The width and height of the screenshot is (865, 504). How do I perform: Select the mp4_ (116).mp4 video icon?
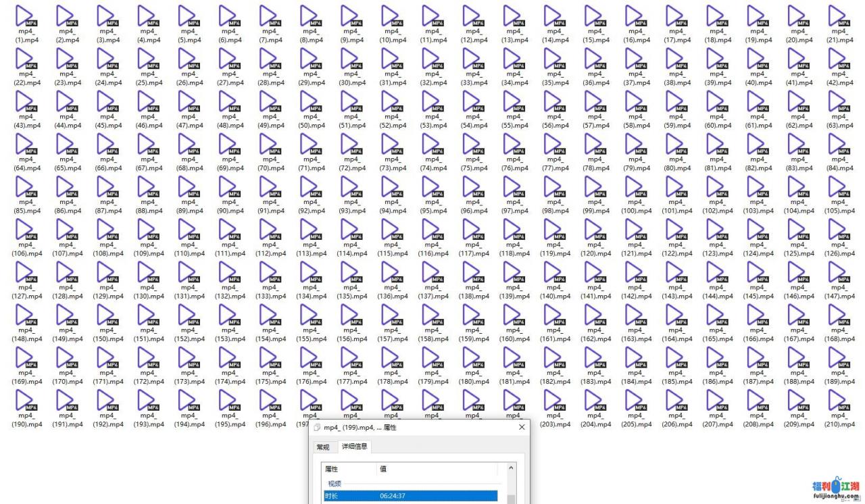(433, 230)
